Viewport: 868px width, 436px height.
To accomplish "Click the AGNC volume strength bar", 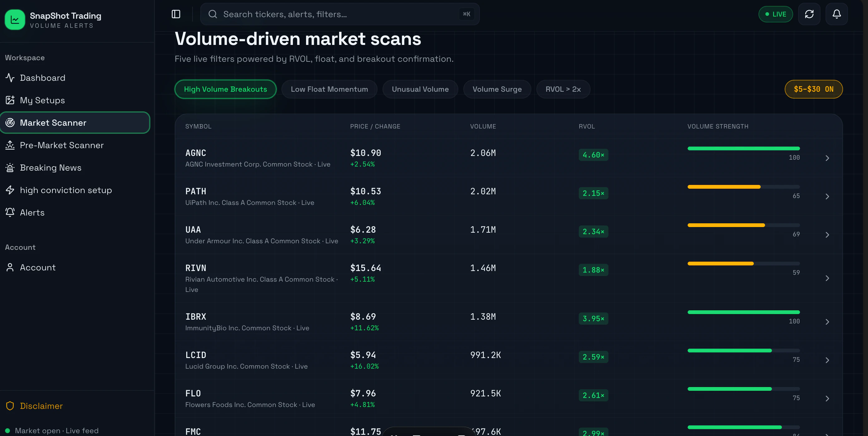I will [743, 148].
